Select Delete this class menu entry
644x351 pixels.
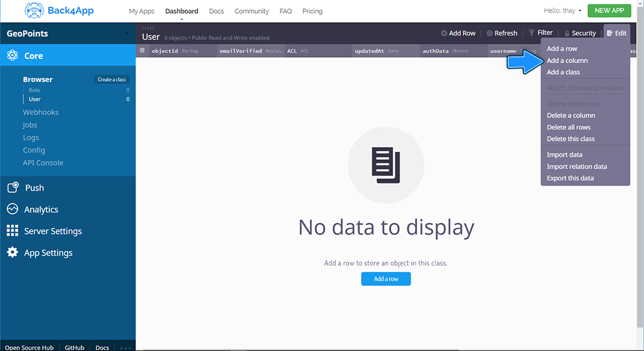tap(571, 139)
